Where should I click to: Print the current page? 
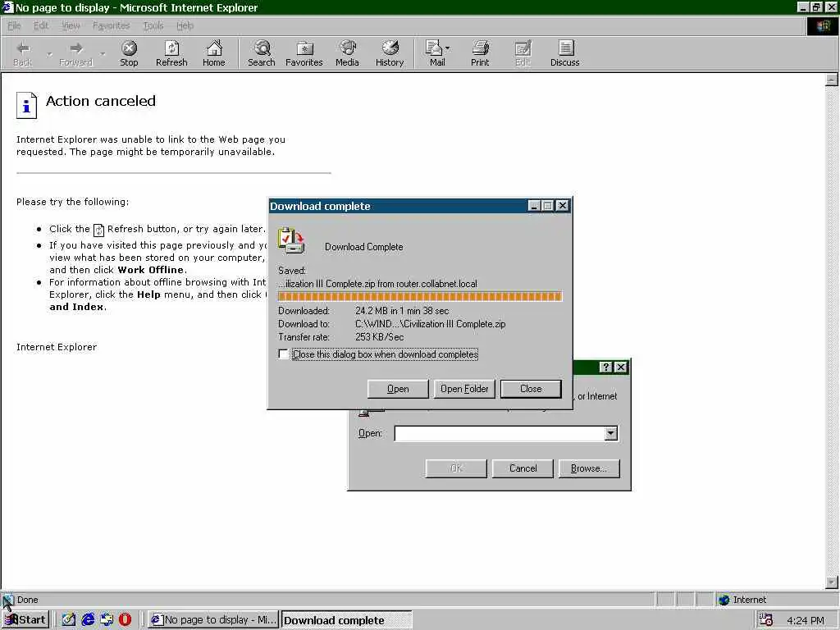(x=480, y=53)
